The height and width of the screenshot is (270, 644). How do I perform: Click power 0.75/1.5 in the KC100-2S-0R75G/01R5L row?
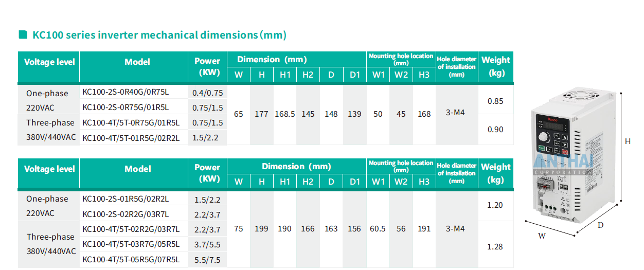(207, 108)
